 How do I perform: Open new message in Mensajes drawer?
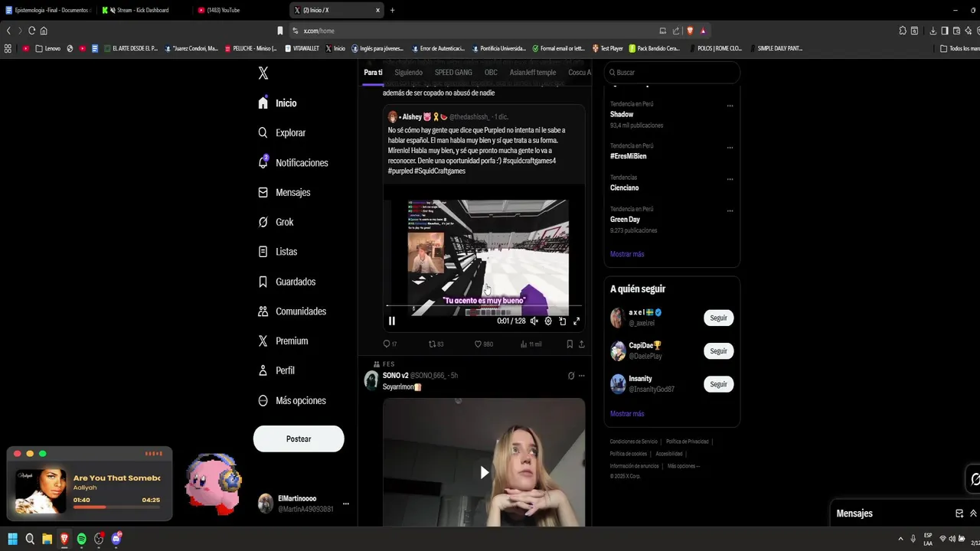[x=959, y=514]
